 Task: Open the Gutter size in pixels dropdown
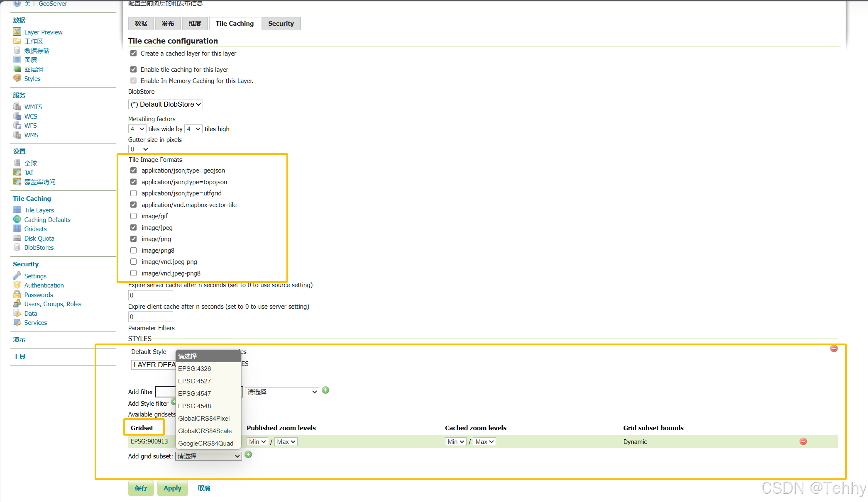139,149
